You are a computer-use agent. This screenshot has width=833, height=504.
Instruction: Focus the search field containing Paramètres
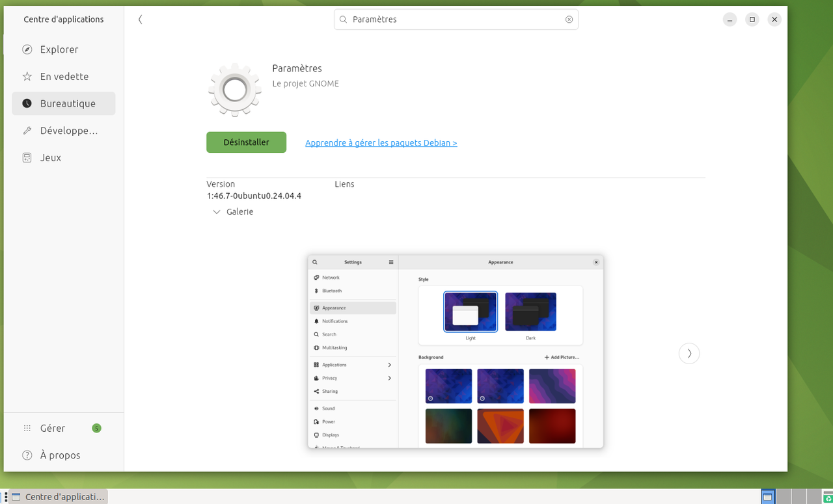[456, 20]
